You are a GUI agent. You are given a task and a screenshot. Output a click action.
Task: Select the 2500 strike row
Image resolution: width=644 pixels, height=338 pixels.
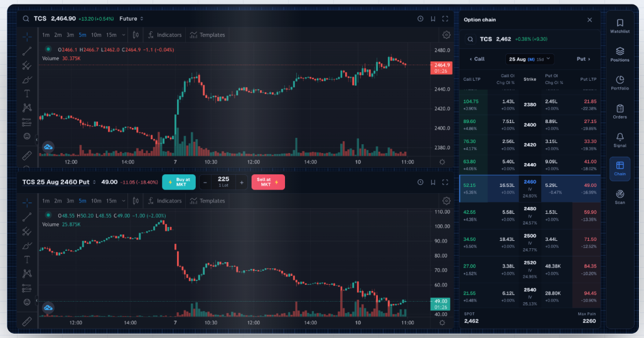click(530, 243)
